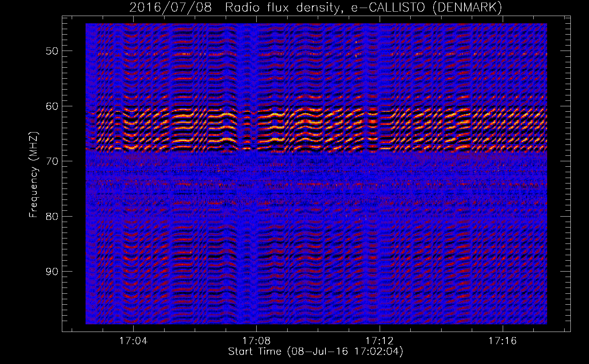Click the 50 frequency tick label
This screenshot has width=589, height=364.
tap(52, 51)
